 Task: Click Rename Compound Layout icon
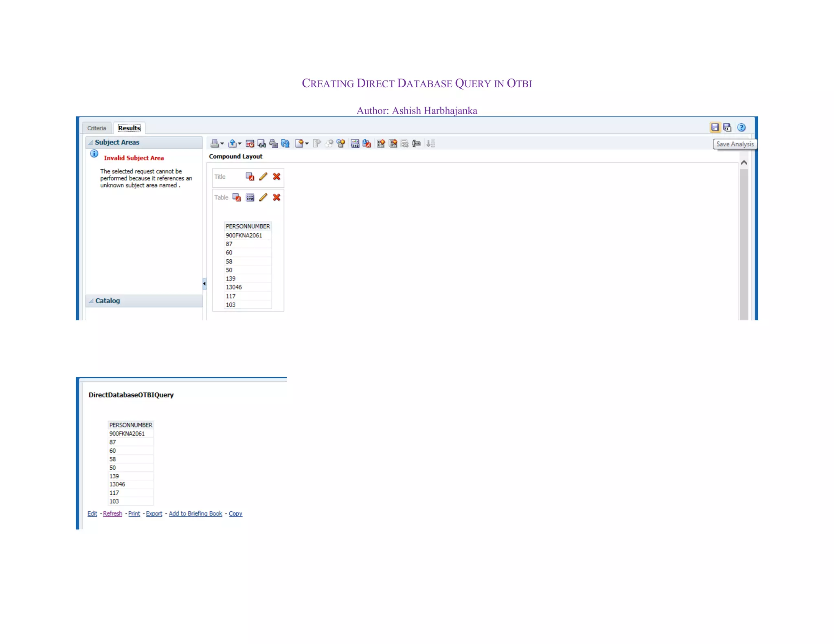pos(416,143)
